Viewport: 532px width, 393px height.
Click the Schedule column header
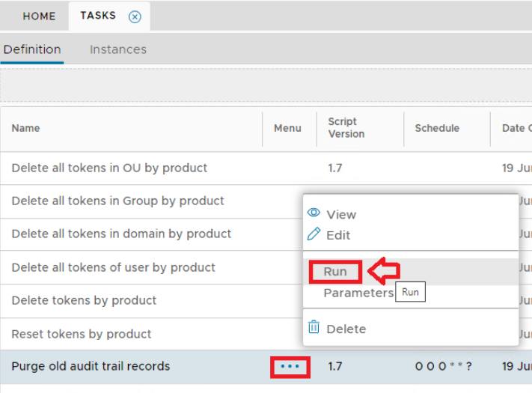tap(437, 128)
